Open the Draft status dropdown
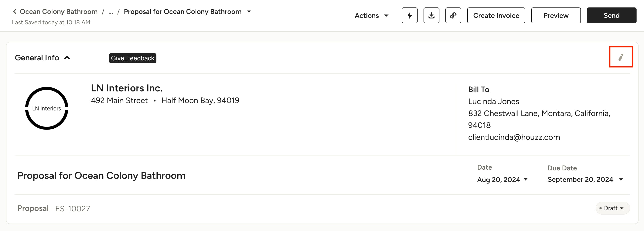644x231 pixels. tap(612, 208)
